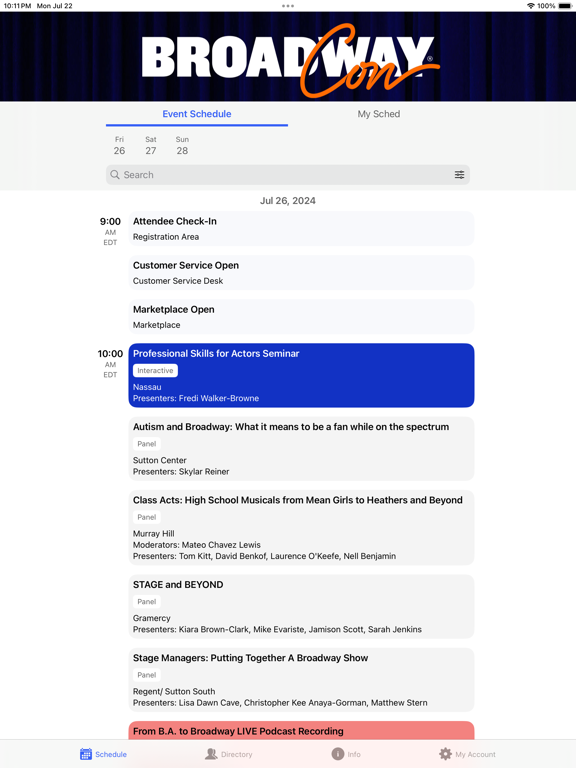Click 'Sutton Center' location text

click(160, 460)
